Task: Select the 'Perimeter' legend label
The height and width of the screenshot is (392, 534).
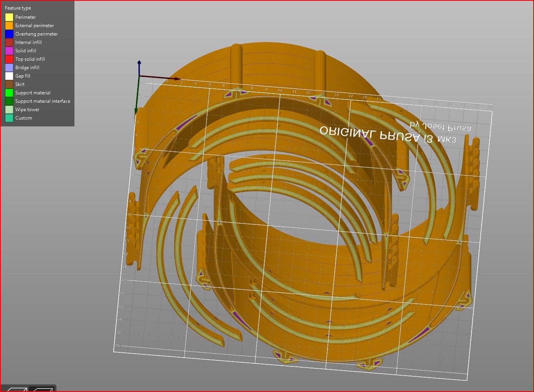Action: [26, 17]
